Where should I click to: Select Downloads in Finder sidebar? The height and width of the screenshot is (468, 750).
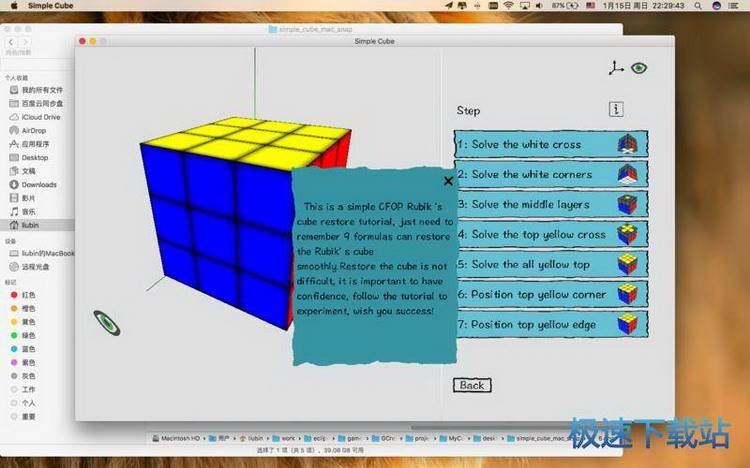pos(38,184)
